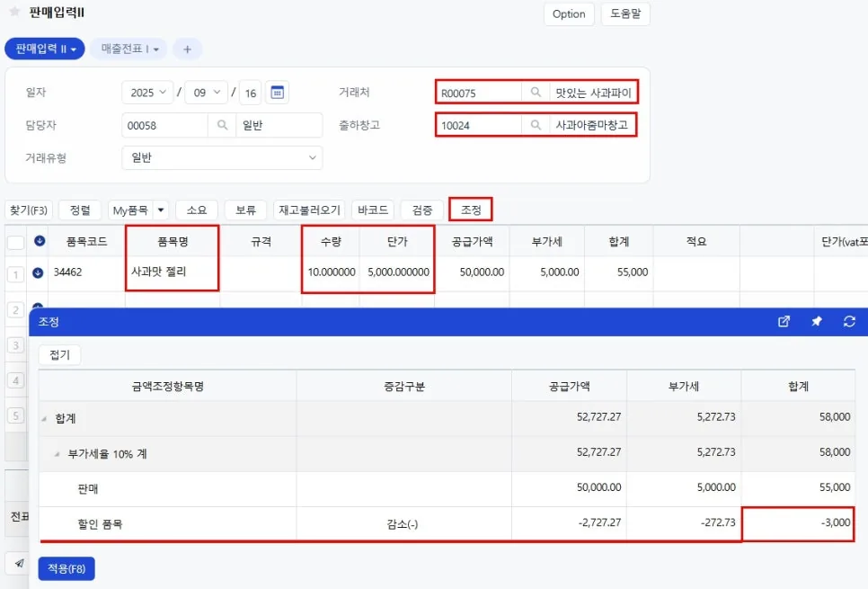Viewport: 868px width, 589px height.
Task: Click the 적용(F8) apply button
Action: pos(66,568)
